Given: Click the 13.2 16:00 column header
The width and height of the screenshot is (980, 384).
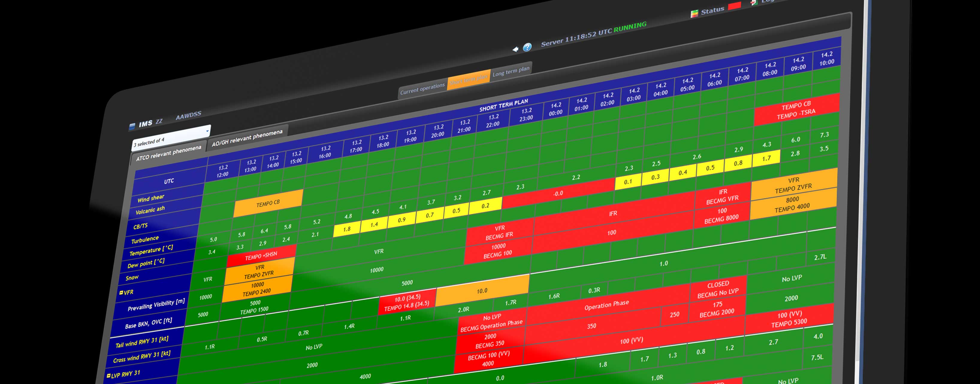Looking at the screenshot, I should [325, 152].
